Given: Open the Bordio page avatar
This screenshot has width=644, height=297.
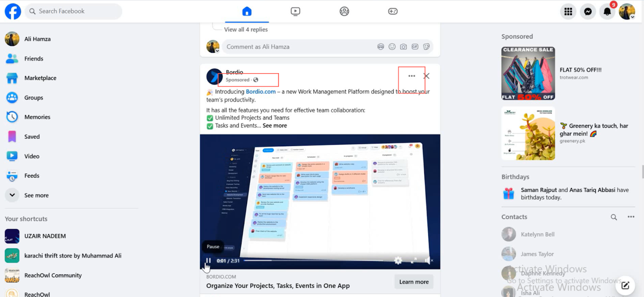Looking at the screenshot, I should [214, 76].
